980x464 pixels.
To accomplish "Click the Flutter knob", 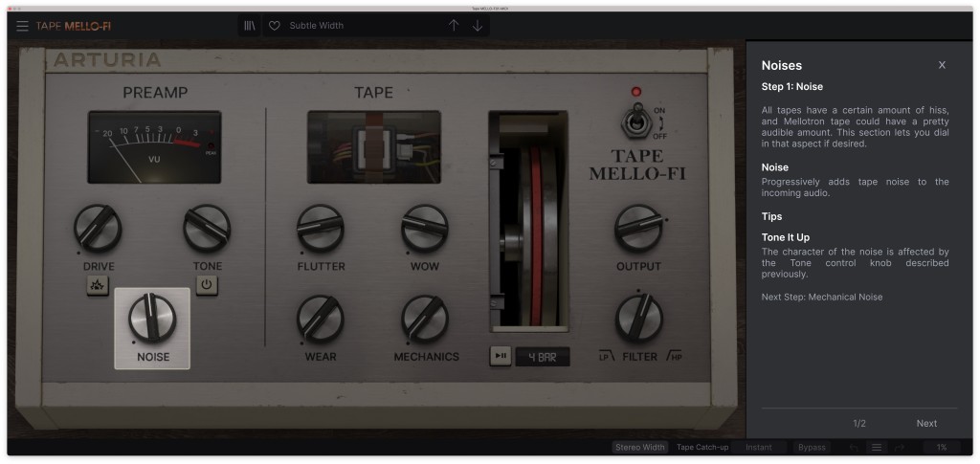I will 321,228.
